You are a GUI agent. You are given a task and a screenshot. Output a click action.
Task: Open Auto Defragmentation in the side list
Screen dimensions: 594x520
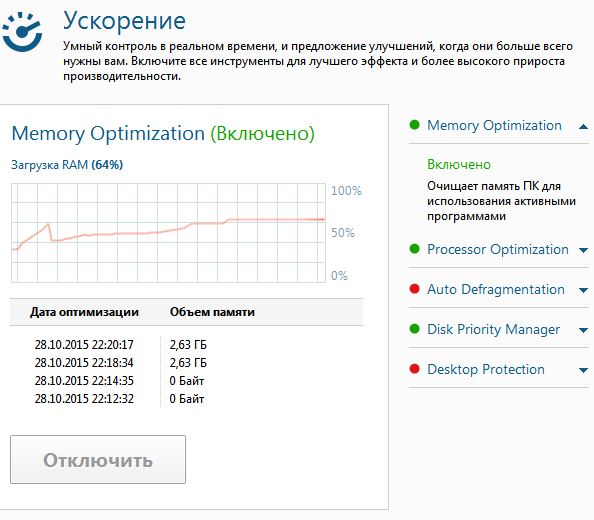pos(496,289)
